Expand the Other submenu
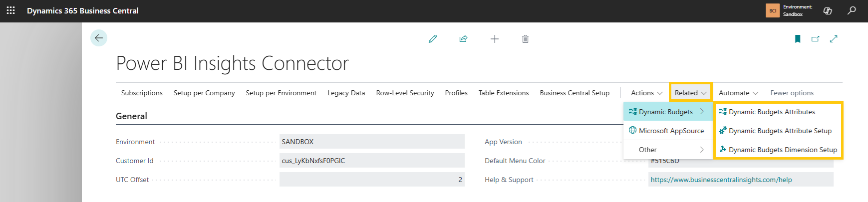This screenshot has width=868, height=202. click(x=668, y=150)
